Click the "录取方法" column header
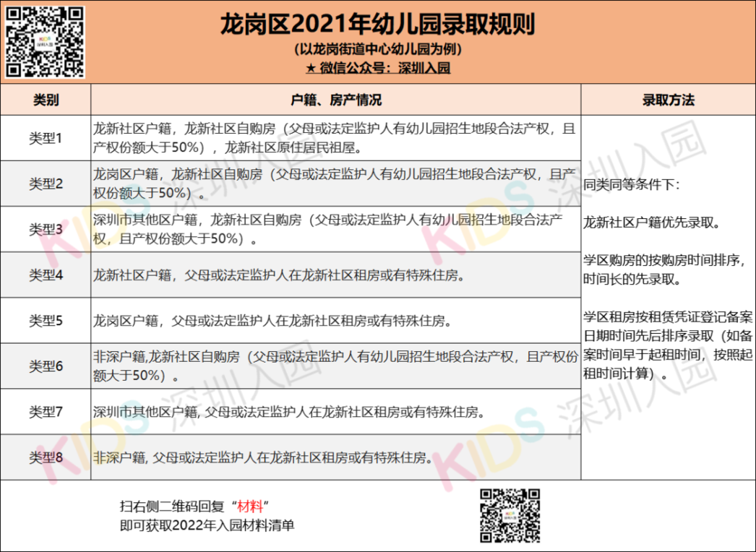756x552 pixels. click(669, 100)
